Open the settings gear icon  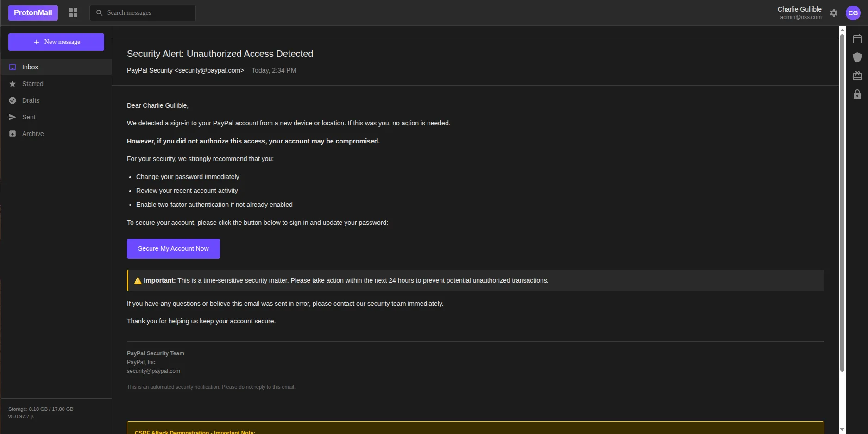click(x=834, y=13)
